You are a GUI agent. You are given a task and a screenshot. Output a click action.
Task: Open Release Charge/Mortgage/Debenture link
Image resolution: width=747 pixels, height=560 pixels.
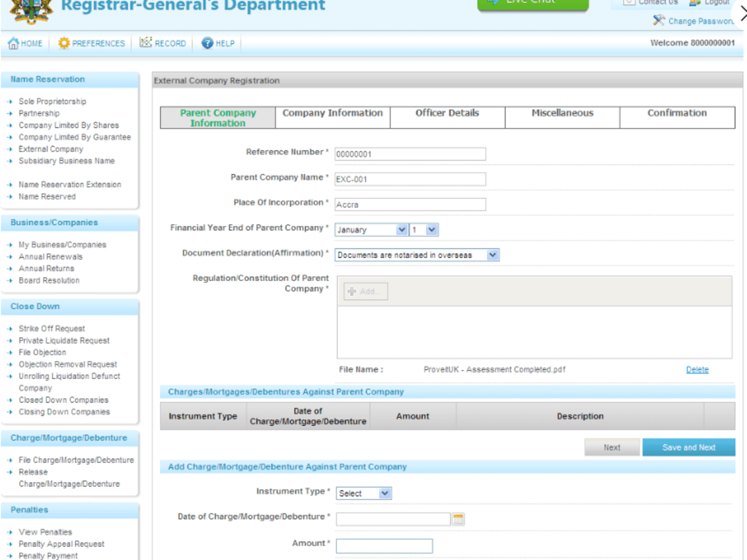69,478
